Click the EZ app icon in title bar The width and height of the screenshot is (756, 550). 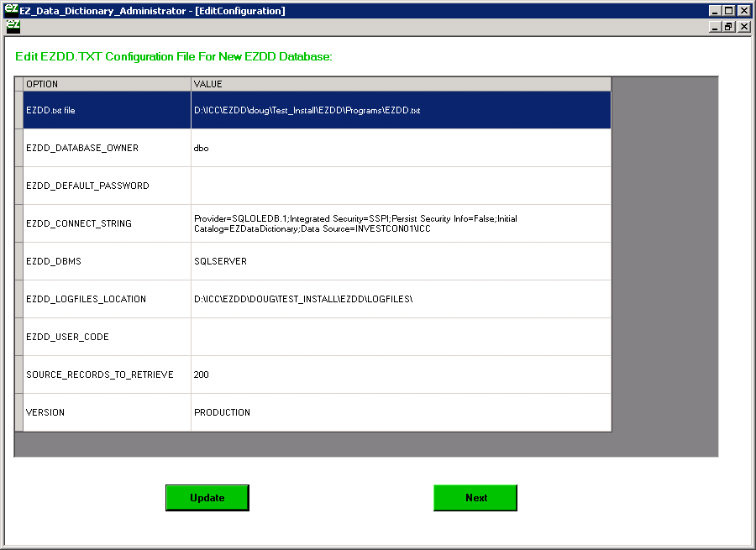click(x=10, y=9)
